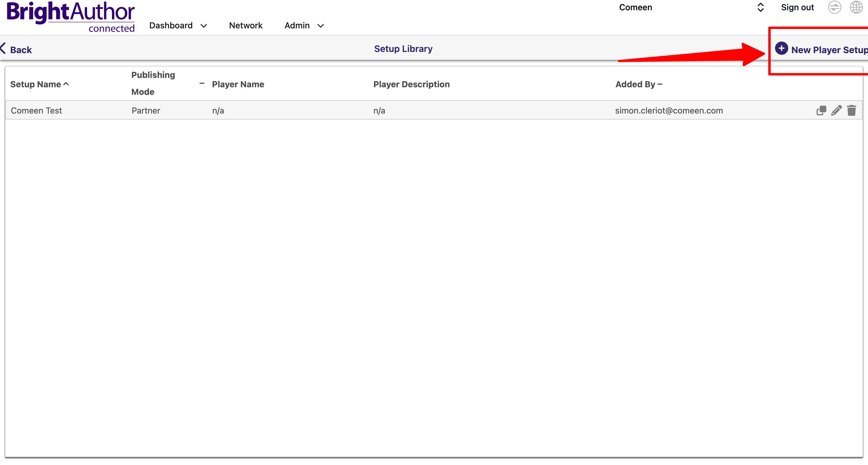This screenshot has width=868, height=465.
Task: Click the Setup Library title
Action: (x=403, y=49)
